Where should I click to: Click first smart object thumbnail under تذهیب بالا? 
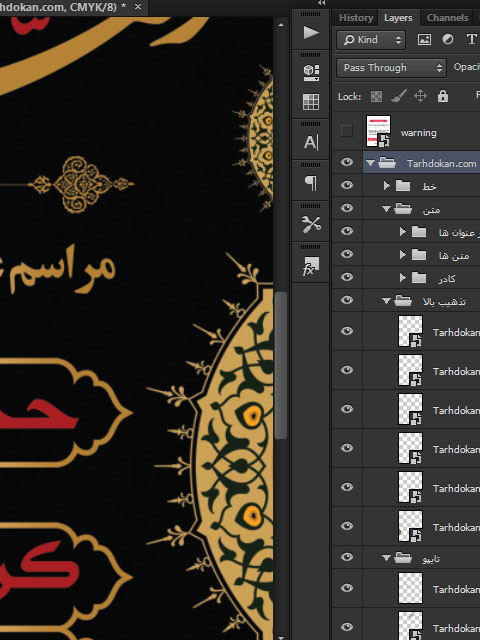pos(410,331)
